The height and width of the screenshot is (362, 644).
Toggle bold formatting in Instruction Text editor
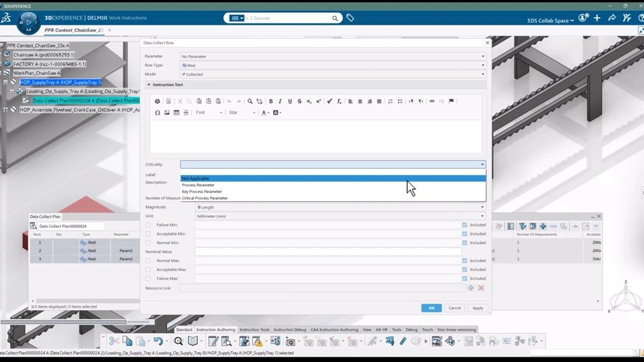271,101
